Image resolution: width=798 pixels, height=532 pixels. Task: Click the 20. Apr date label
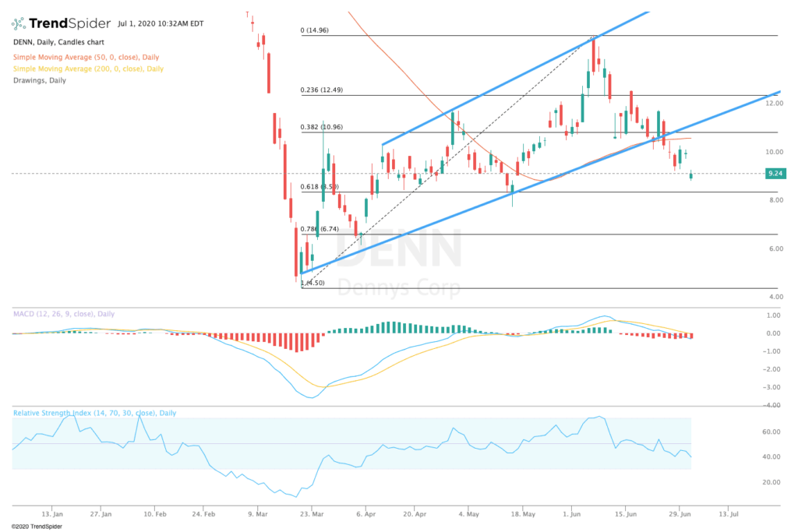(x=415, y=514)
